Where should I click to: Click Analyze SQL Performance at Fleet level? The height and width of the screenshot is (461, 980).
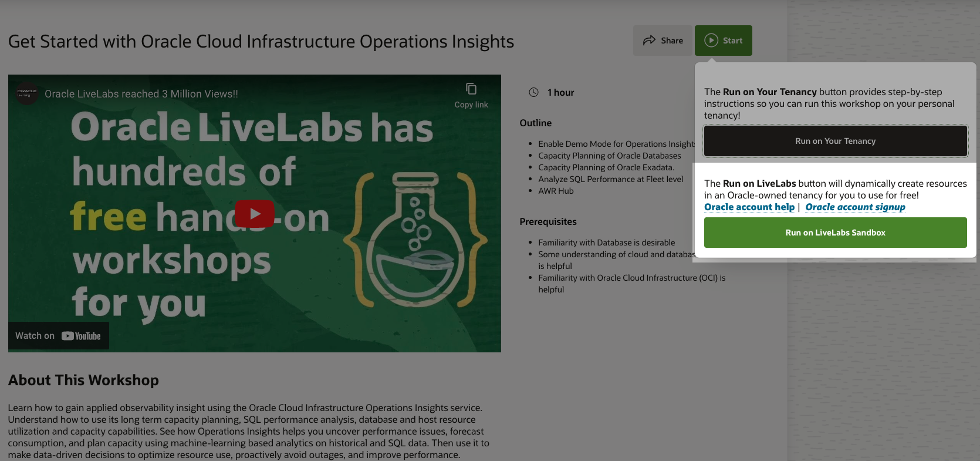(610, 179)
